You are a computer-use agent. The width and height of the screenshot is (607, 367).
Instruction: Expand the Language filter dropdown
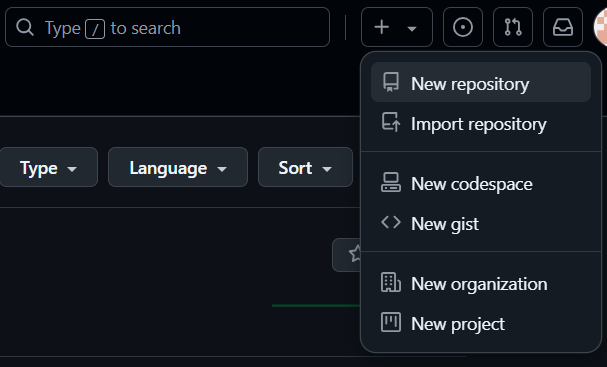[178, 167]
